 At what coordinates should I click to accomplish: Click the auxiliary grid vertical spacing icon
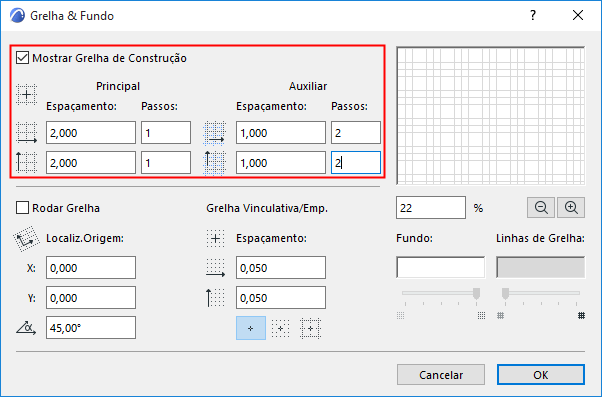coord(214,163)
